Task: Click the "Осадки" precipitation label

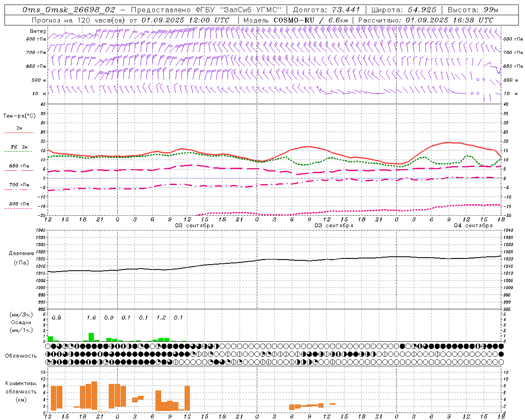Action: point(20,322)
